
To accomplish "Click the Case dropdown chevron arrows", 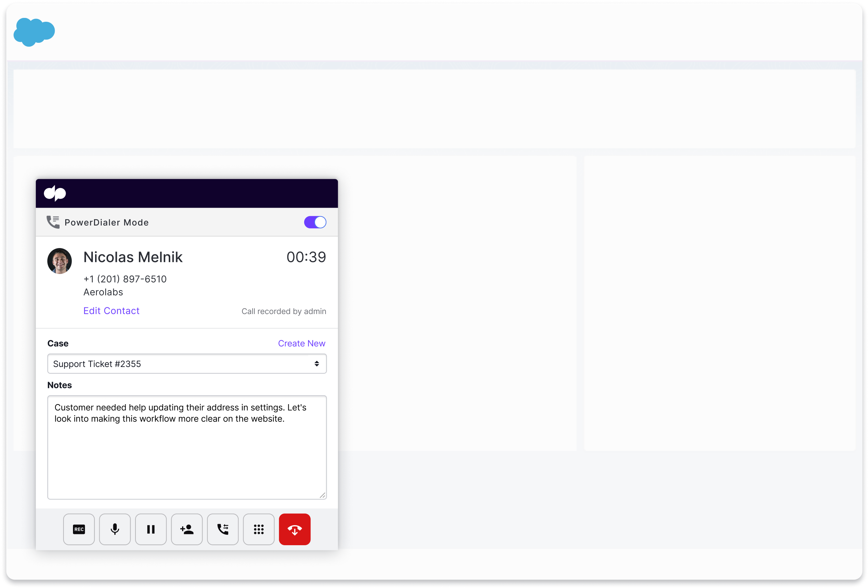I will coord(317,363).
